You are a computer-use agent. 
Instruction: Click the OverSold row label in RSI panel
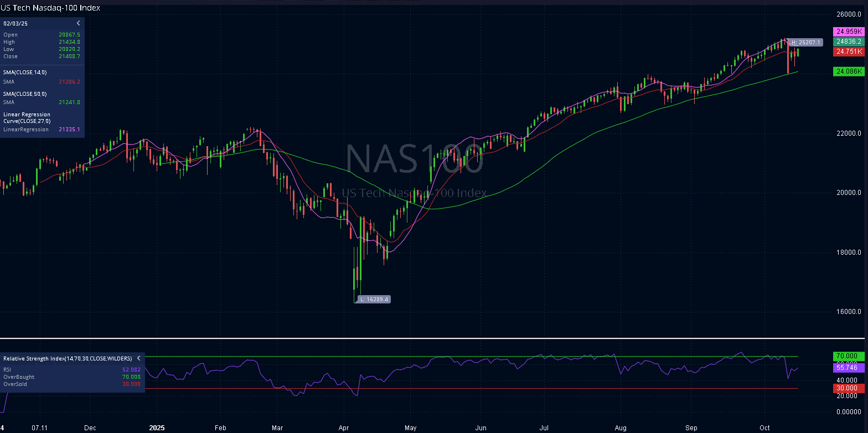click(x=15, y=384)
